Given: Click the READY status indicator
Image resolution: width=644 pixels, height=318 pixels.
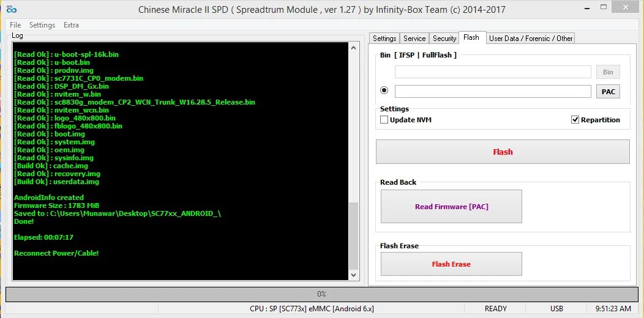Looking at the screenshot, I should click(496, 309).
